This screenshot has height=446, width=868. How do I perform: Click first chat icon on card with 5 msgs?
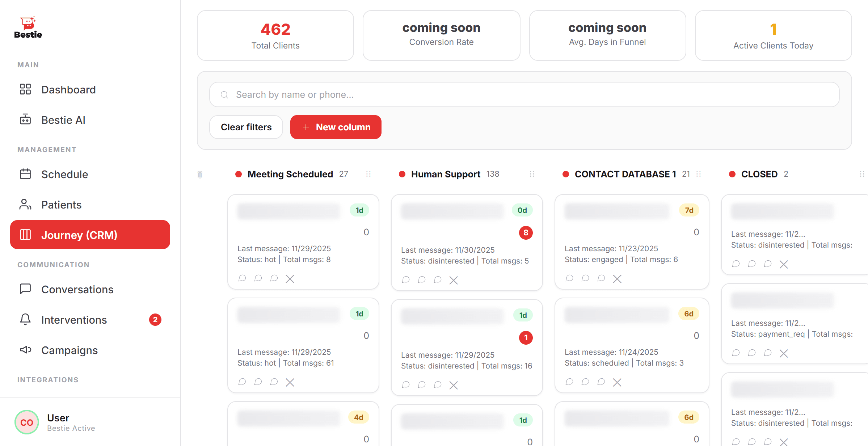pos(406,279)
